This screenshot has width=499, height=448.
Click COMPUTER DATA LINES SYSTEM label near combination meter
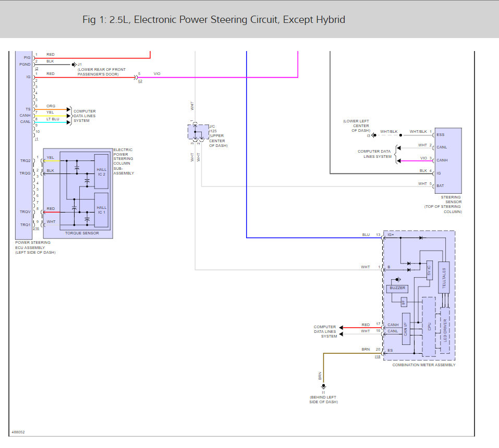point(325,332)
